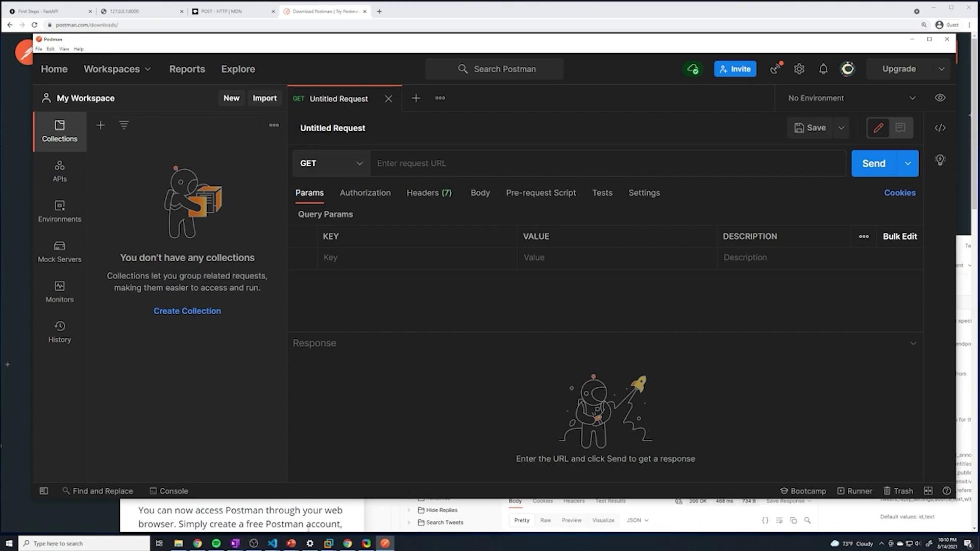Open request History in sidebar
This screenshot has height=551, width=980.
pos(60,332)
